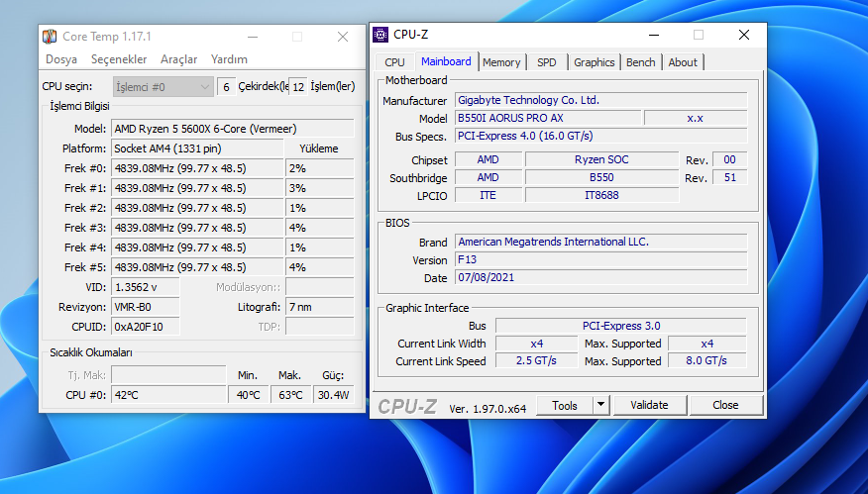This screenshot has height=494, width=868.
Task: Click the Frek #3 frequency value
Action: point(197,228)
